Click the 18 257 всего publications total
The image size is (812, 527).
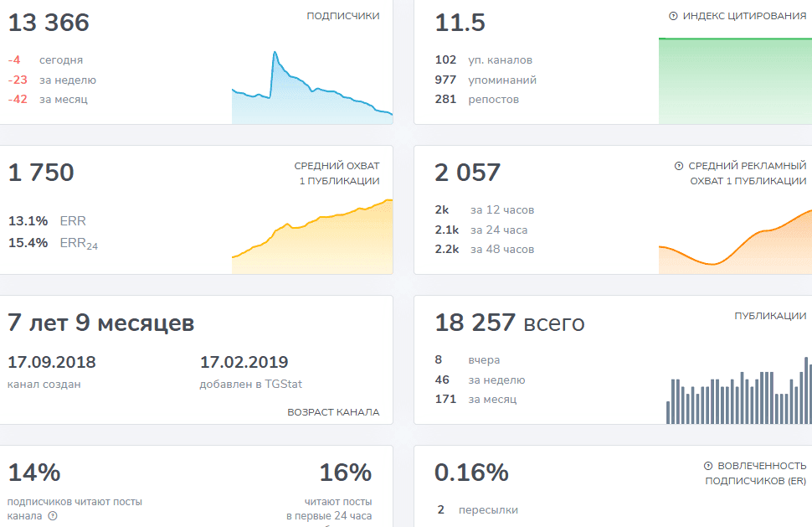point(510,323)
